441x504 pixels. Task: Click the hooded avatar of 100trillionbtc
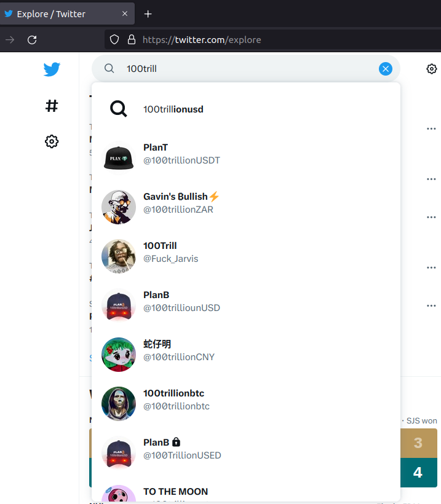coord(118,404)
